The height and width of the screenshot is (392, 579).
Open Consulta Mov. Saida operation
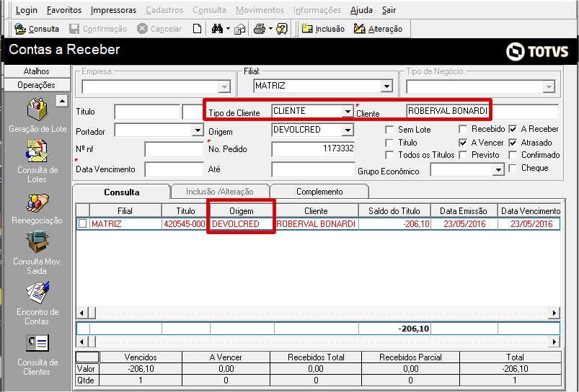click(x=37, y=253)
